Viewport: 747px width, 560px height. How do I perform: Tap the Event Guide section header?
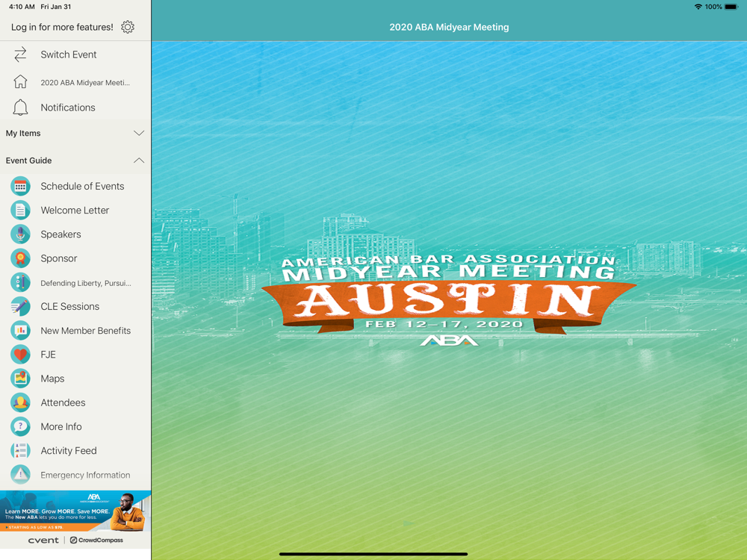click(x=75, y=161)
